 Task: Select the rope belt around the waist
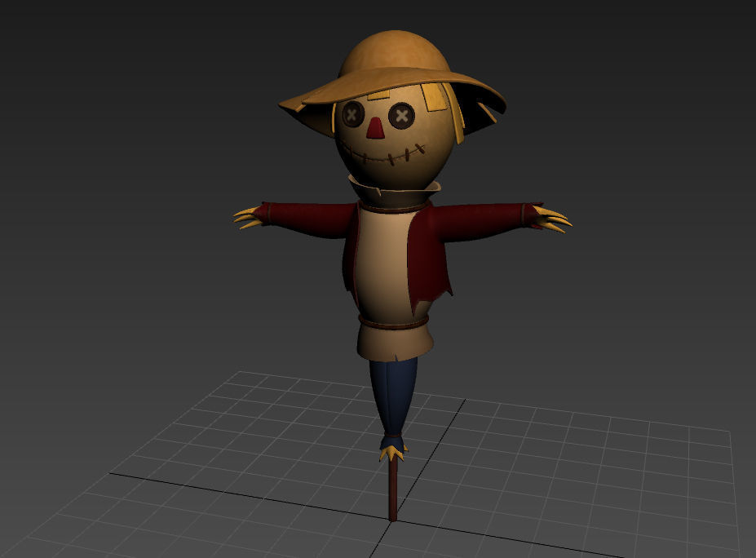(393, 323)
